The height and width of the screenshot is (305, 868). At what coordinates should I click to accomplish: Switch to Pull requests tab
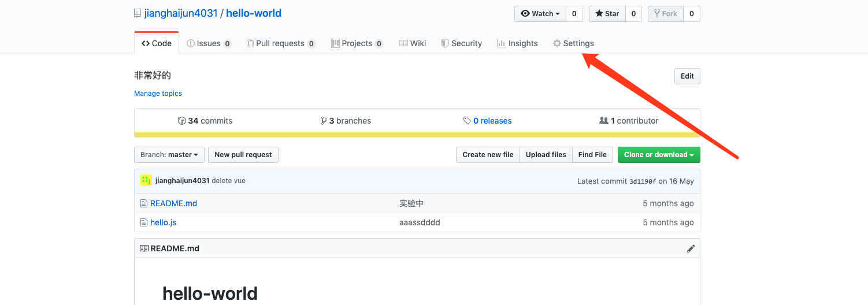pyautogui.click(x=281, y=43)
